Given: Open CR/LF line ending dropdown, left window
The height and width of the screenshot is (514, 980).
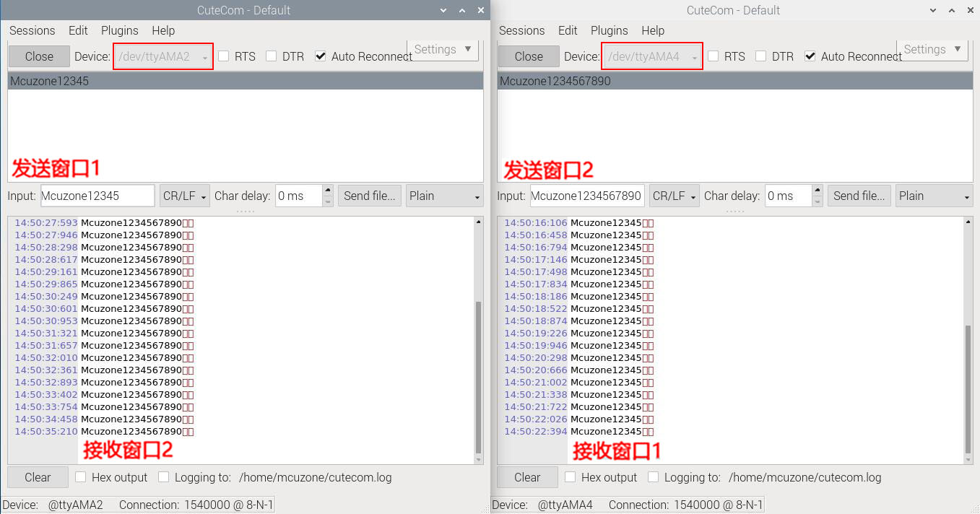Looking at the screenshot, I should (x=185, y=196).
